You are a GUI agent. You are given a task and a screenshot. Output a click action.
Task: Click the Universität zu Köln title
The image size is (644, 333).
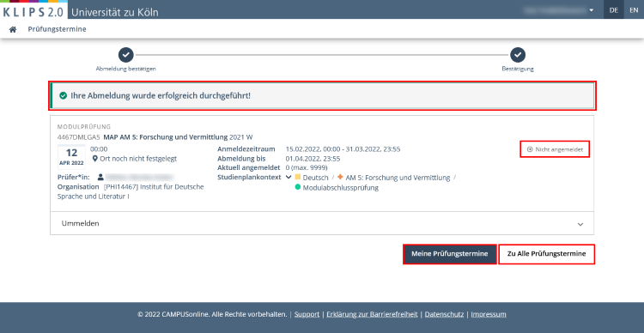[x=115, y=12]
